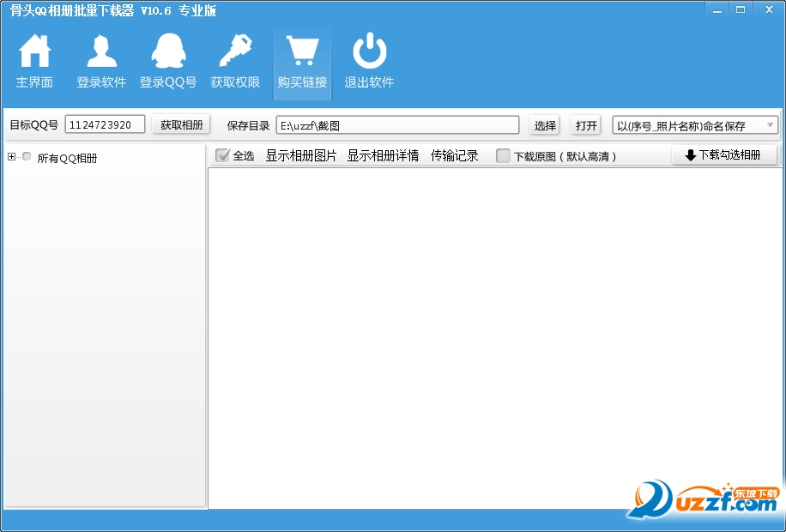The height and width of the screenshot is (532, 786).
Task: Close the downloader window
Action: coord(769,9)
